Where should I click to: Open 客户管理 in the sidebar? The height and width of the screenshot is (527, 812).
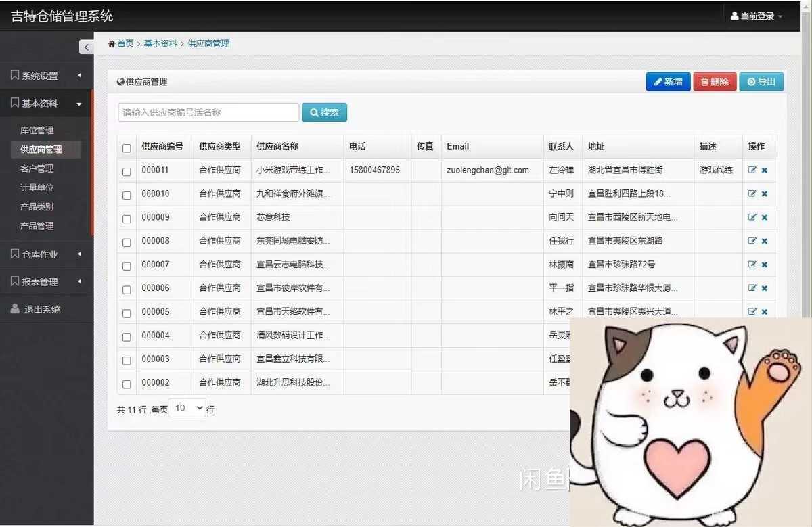(37, 168)
